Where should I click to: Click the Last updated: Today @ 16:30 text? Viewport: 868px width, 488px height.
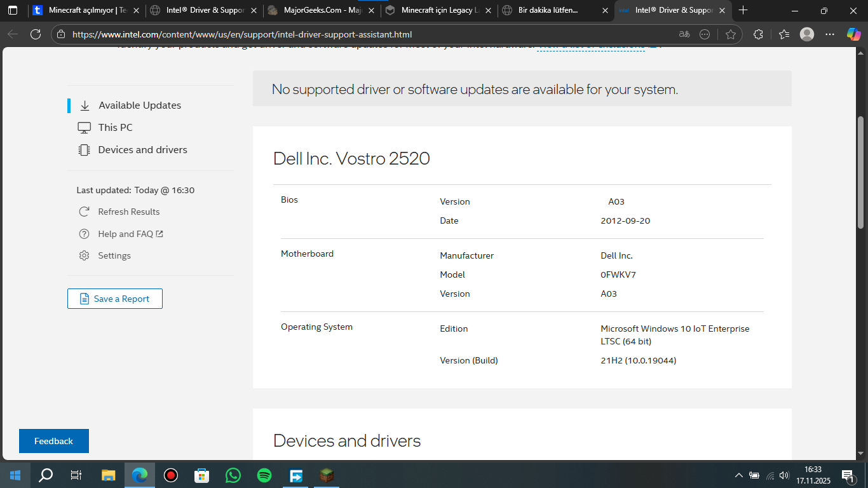(x=135, y=190)
